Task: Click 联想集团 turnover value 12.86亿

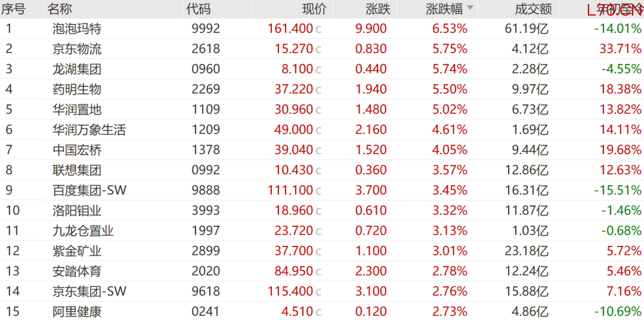Action: 527,170
